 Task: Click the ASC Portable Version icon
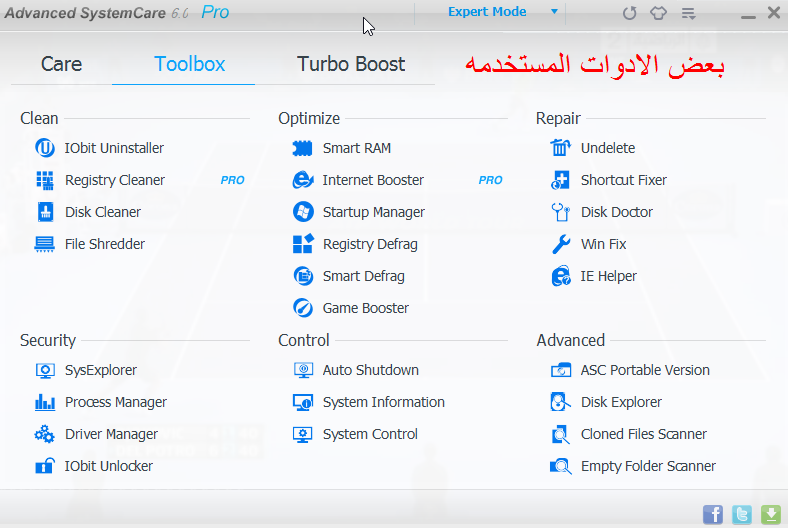click(x=561, y=370)
